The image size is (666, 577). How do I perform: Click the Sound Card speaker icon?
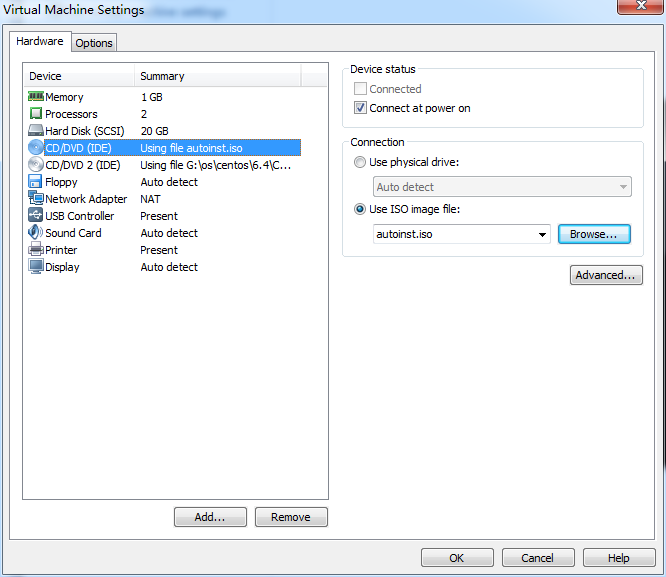(35, 232)
